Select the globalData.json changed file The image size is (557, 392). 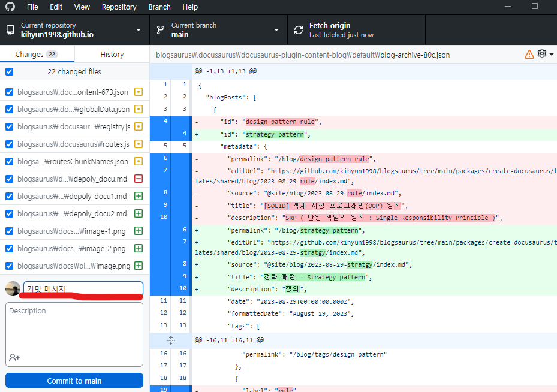(x=74, y=109)
